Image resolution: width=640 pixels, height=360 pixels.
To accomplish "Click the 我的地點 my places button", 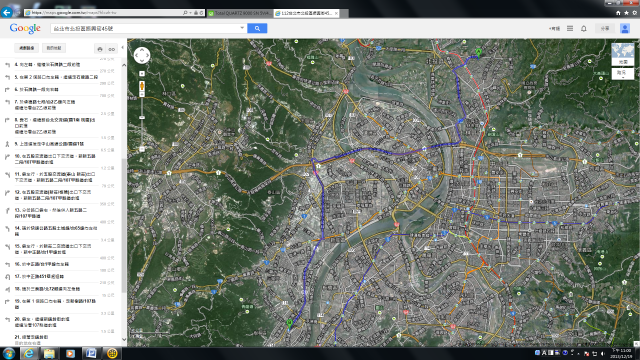I will pyautogui.click(x=53, y=48).
